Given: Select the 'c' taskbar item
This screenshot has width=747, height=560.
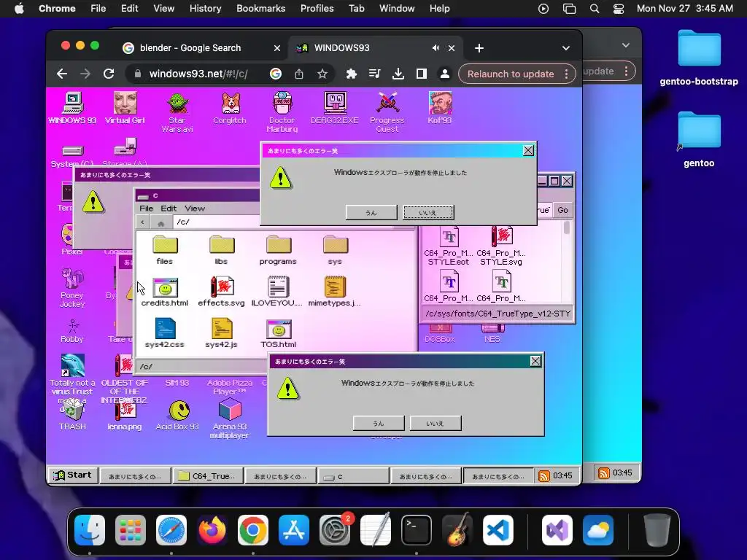Looking at the screenshot, I should point(353,475).
